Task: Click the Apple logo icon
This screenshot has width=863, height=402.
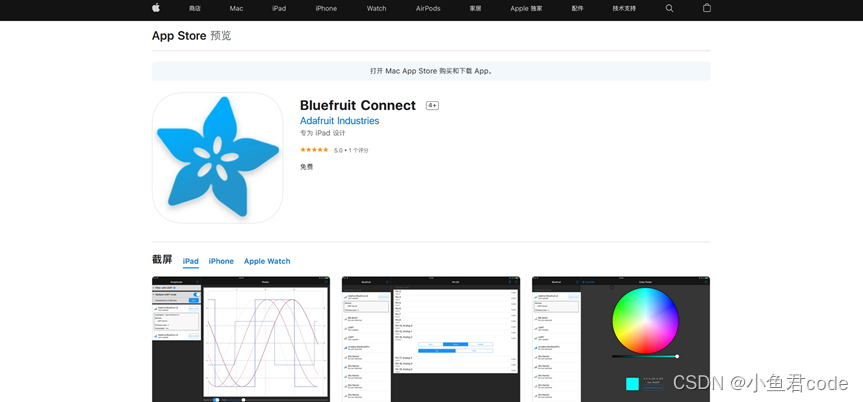Action: tap(156, 8)
